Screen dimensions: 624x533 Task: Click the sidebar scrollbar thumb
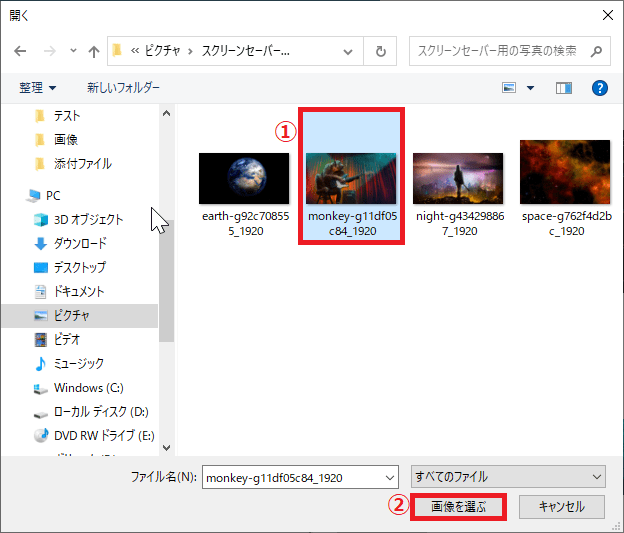pyautogui.click(x=167, y=281)
